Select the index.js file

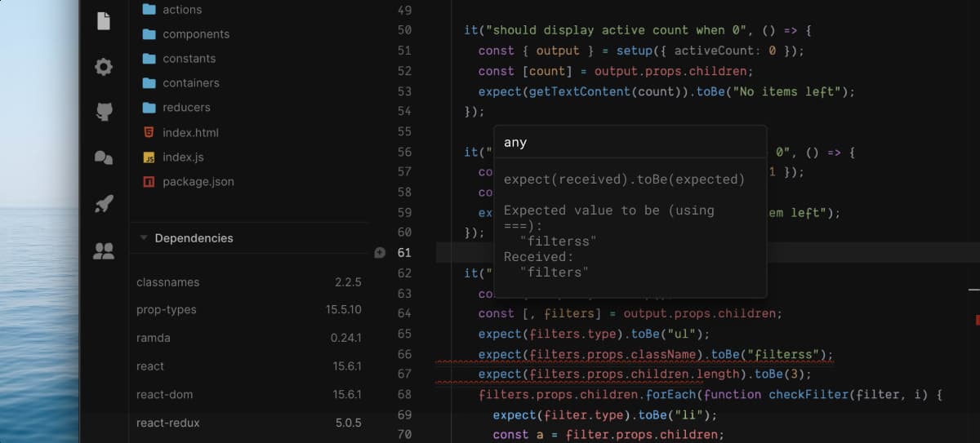click(x=183, y=157)
